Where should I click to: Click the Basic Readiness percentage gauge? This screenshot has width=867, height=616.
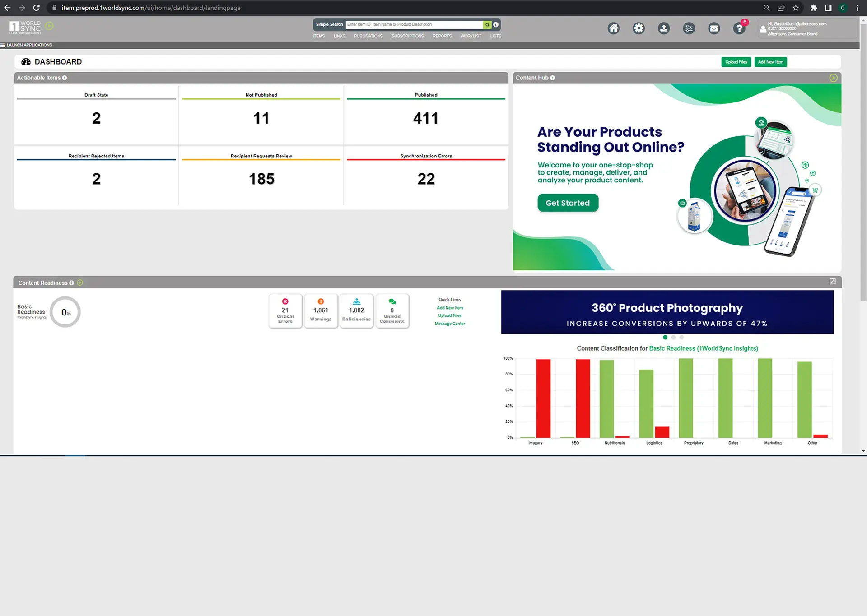coord(65,311)
